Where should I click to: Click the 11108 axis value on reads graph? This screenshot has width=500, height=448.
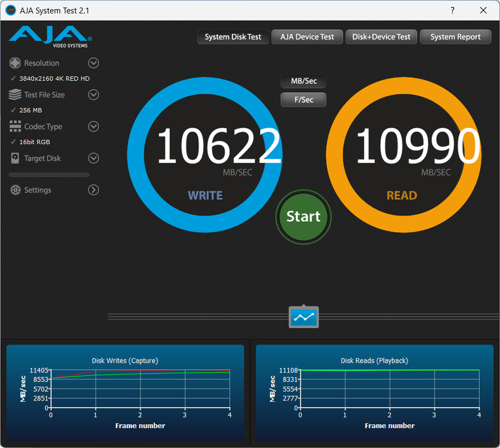(x=288, y=370)
